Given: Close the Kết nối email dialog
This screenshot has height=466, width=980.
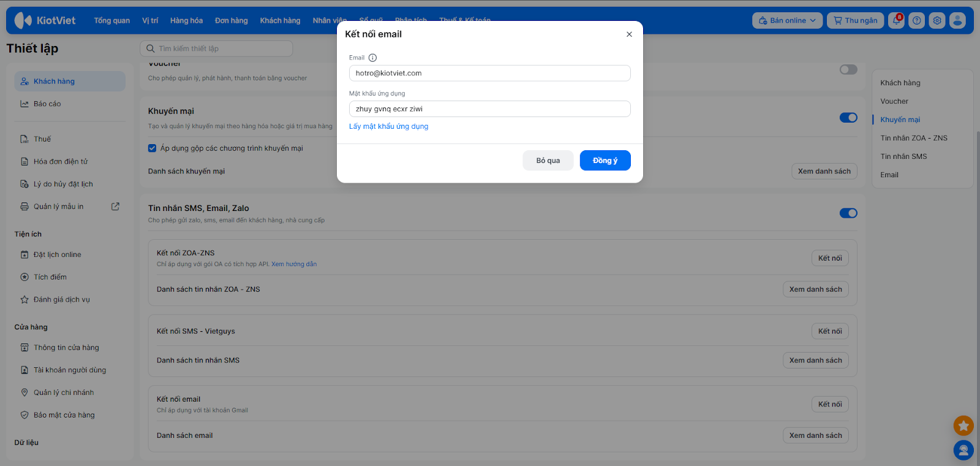Looking at the screenshot, I should 629,34.
